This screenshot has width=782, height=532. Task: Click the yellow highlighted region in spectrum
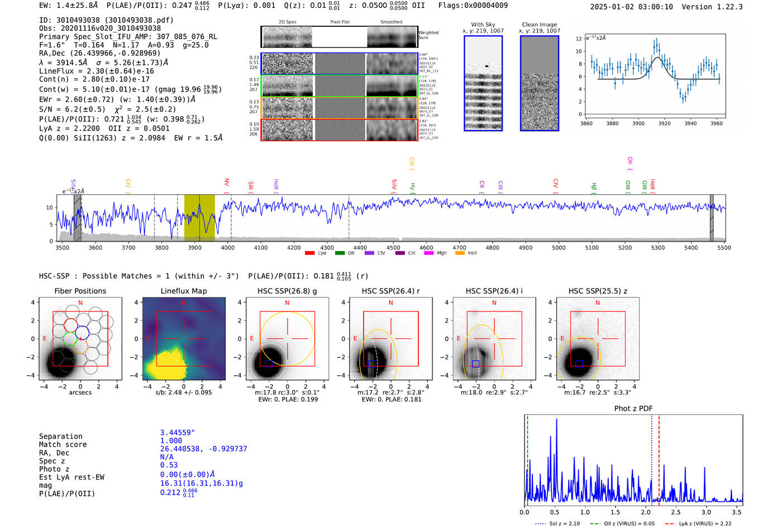199,218
